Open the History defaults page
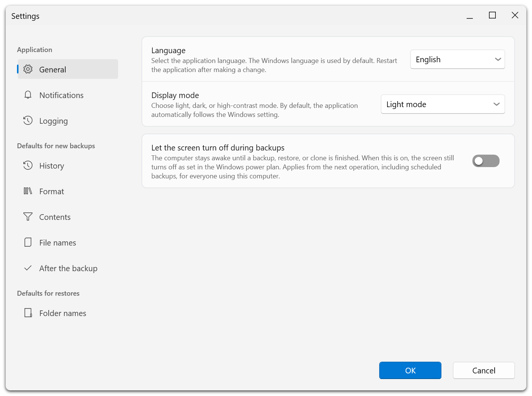This screenshot has height=396, width=532. pos(68,166)
